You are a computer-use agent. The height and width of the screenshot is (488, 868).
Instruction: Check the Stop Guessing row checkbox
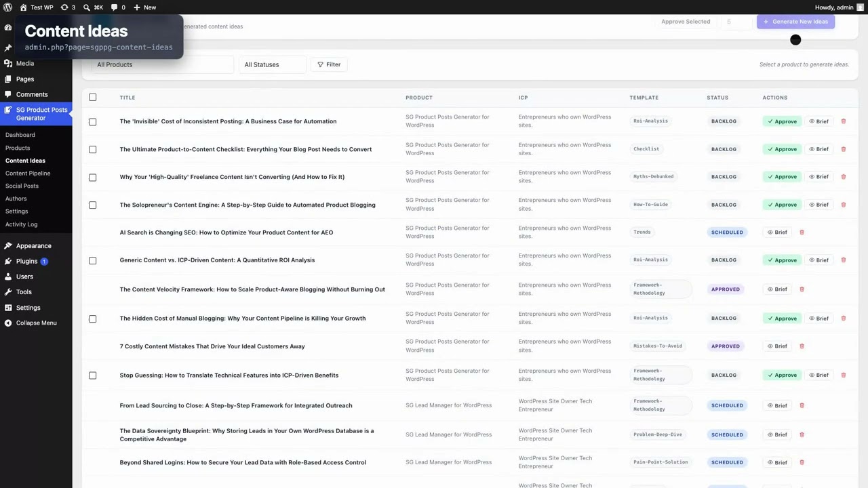[93, 375]
